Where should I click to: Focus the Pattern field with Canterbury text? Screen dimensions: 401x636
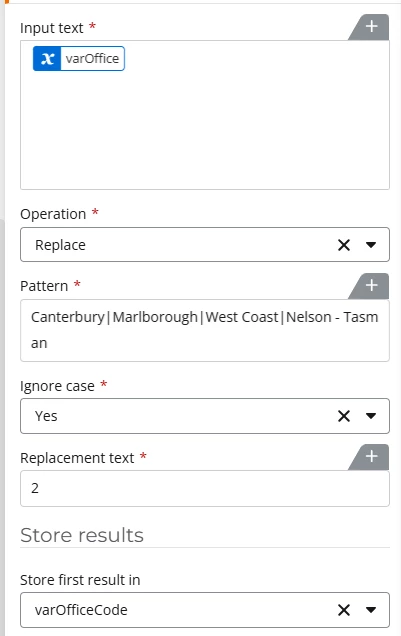205,330
